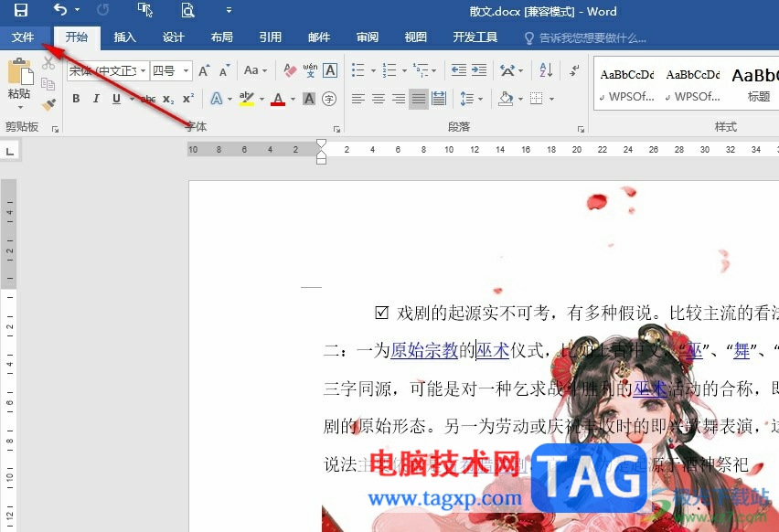Customize the Quick Access Toolbar dropdown
This screenshot has height=532, width=779.
(229, 9)
